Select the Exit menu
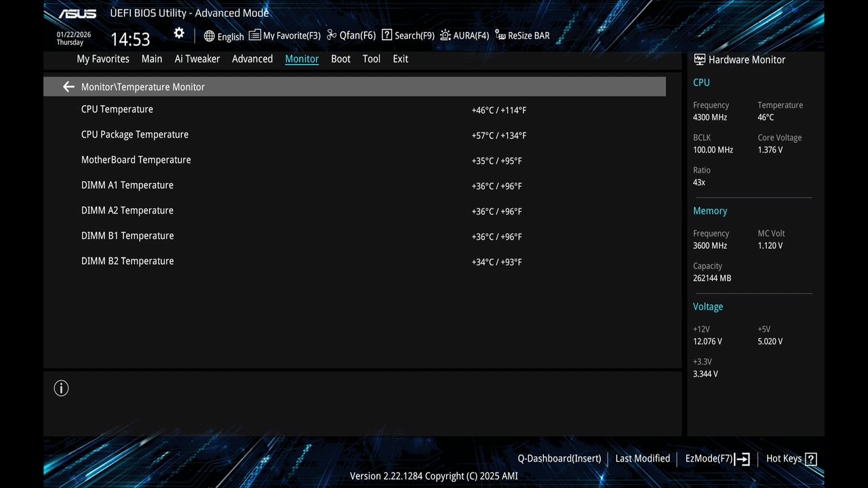Image resolution: width=868 pixels, height=488 pixels. 400,59
